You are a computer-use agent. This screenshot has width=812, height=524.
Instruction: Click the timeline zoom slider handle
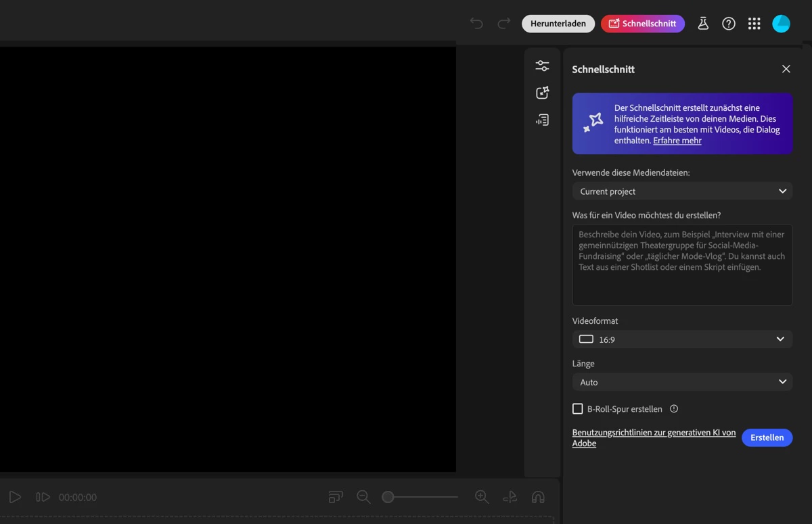[x=388, y=497]
